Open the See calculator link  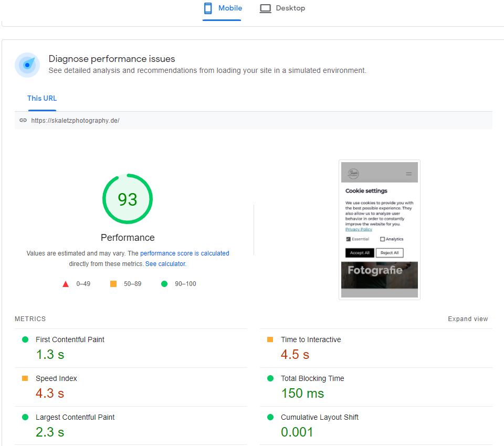[x=165, y=264]
